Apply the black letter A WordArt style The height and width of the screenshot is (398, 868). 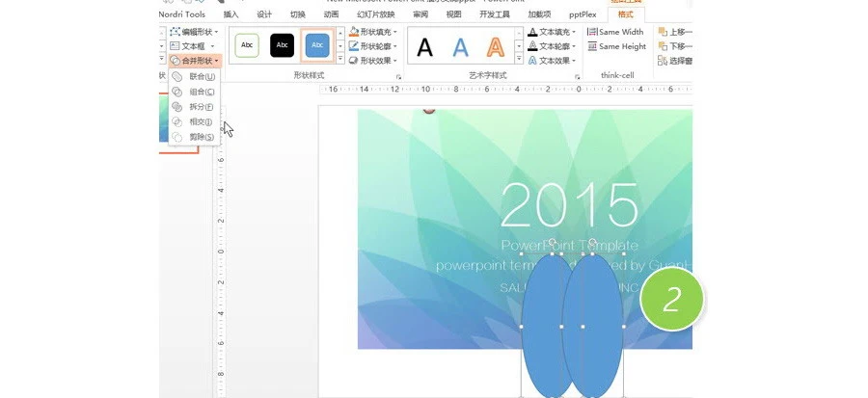pyautogui.click(x=425, y=46)
